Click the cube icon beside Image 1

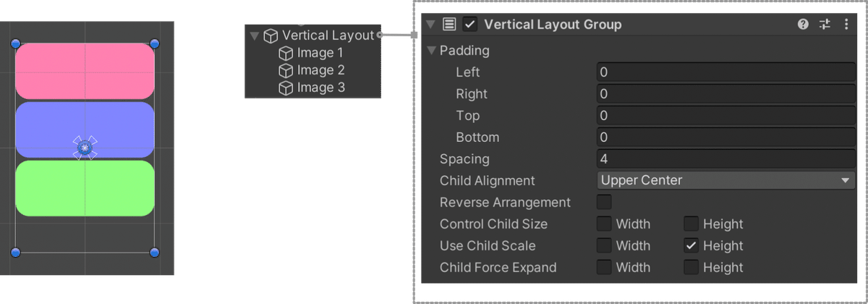coord(286,53)
